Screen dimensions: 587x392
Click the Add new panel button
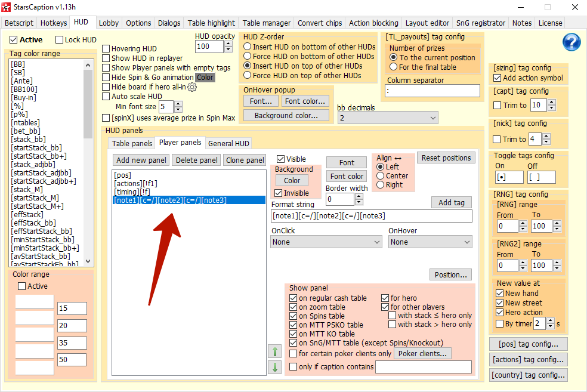tap(141, 160)
